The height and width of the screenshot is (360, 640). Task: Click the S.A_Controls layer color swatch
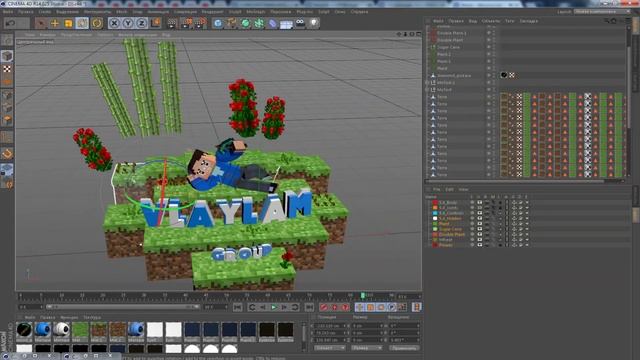pos(435,213)
